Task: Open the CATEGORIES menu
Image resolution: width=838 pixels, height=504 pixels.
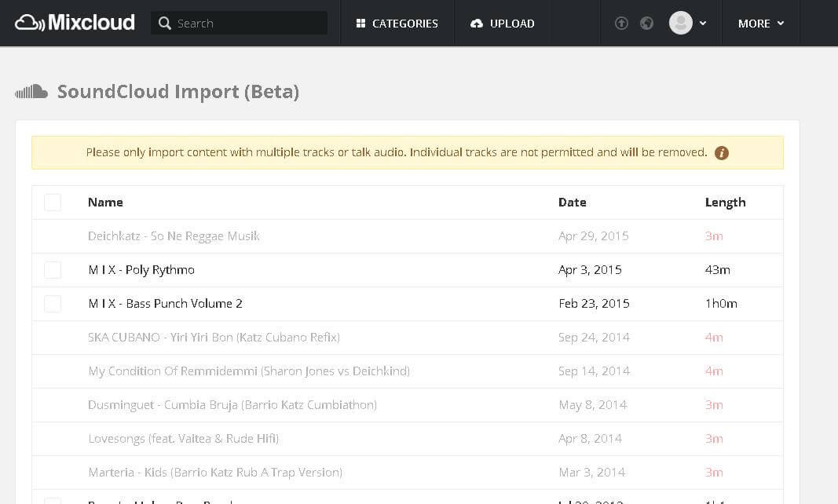Action: pyautogui.click(x=404, y=24)
